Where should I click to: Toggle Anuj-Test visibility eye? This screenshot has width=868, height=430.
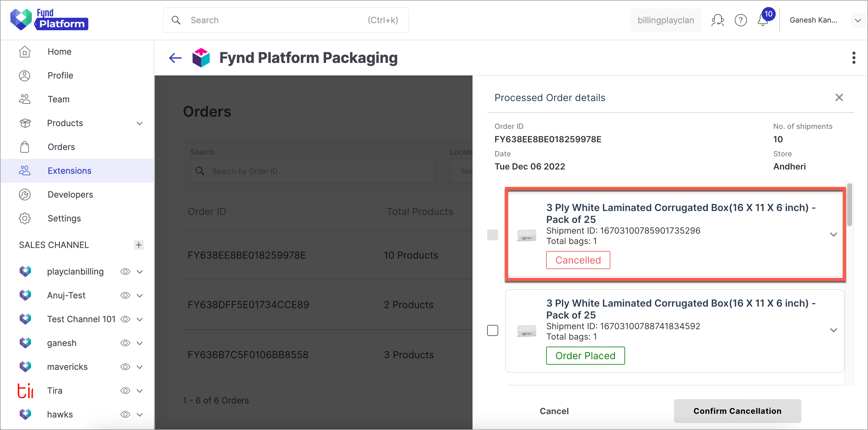click(125, 295)
